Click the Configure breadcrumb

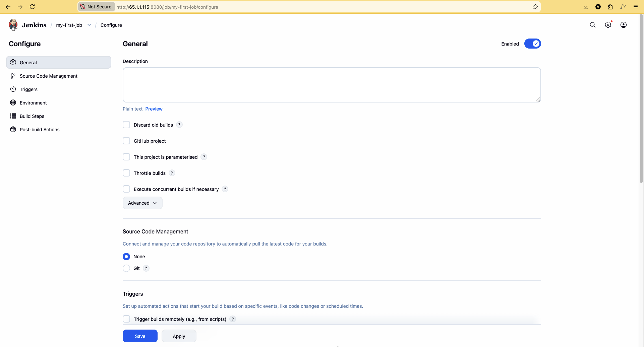point(111,25)
